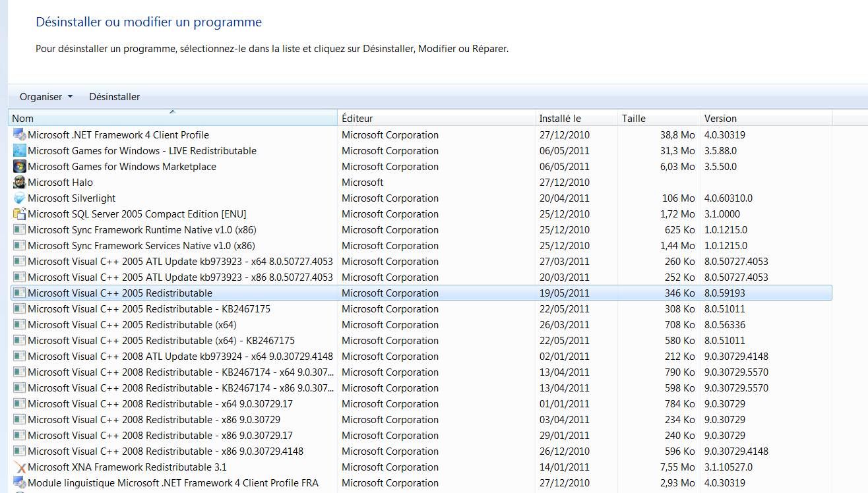Select Visual C++ 2005 ATL Update kb973923 x86 name
Viewport: 868px width, 493px height.
180,277
